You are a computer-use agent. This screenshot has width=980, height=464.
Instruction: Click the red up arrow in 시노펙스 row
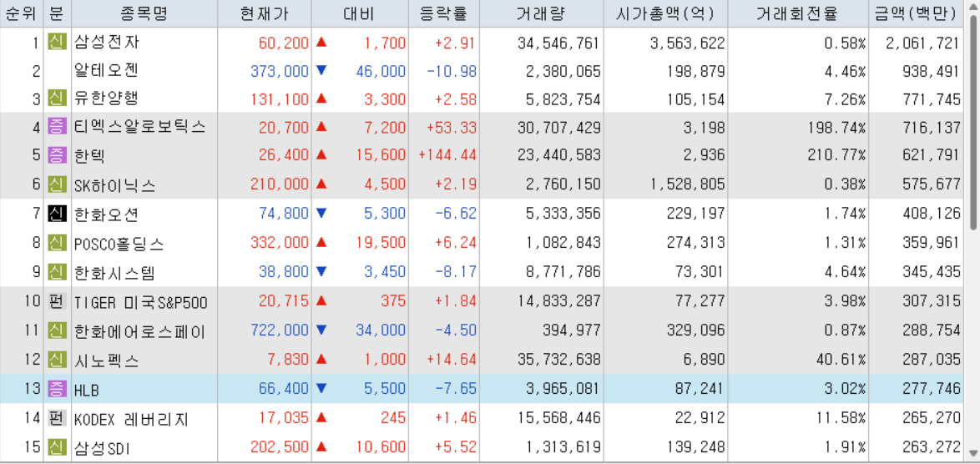tap(321, 359)
